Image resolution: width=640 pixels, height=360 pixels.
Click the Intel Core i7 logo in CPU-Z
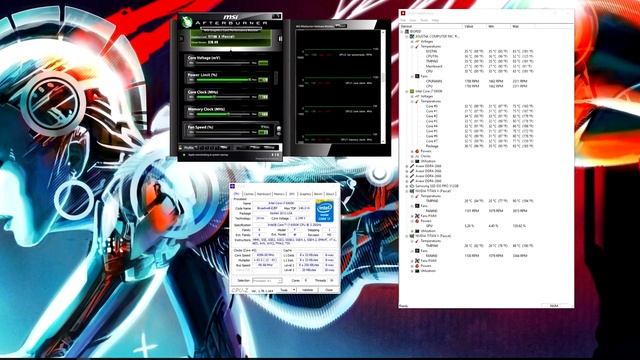pos(324,211)
